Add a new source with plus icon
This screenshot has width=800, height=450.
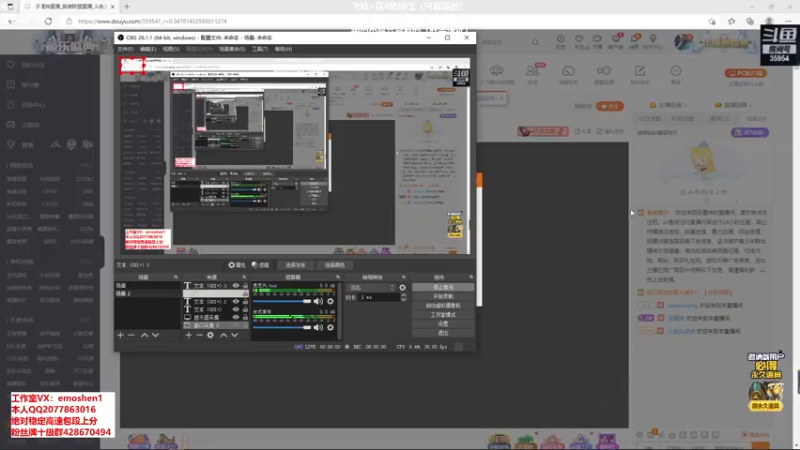tap(189, 335)
